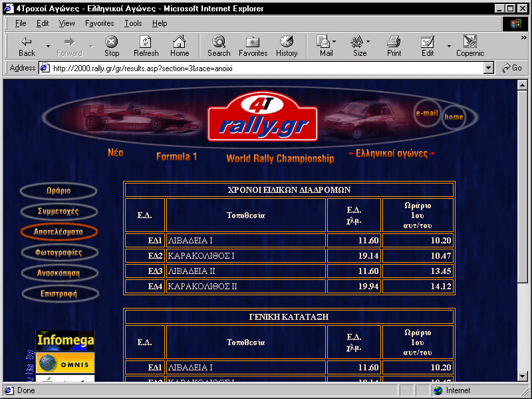
Task: Open the Help menu
Action: [x=160, y=23]
